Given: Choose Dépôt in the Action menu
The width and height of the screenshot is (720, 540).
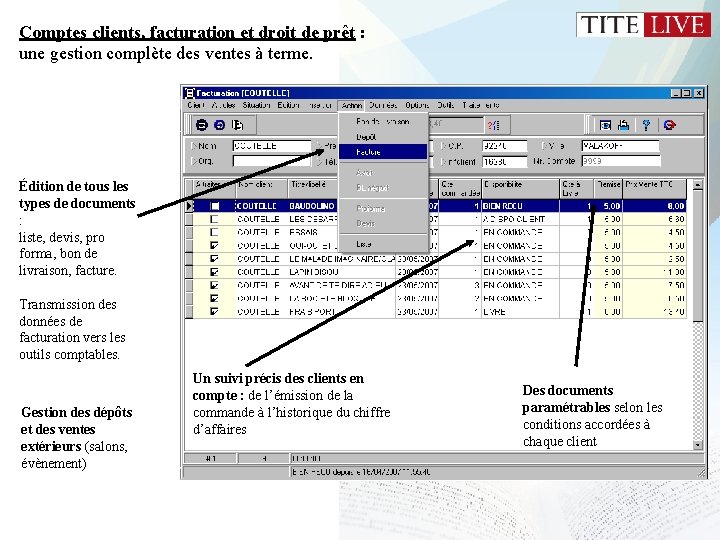Looking at the screenshot, I should pos(383,137).
